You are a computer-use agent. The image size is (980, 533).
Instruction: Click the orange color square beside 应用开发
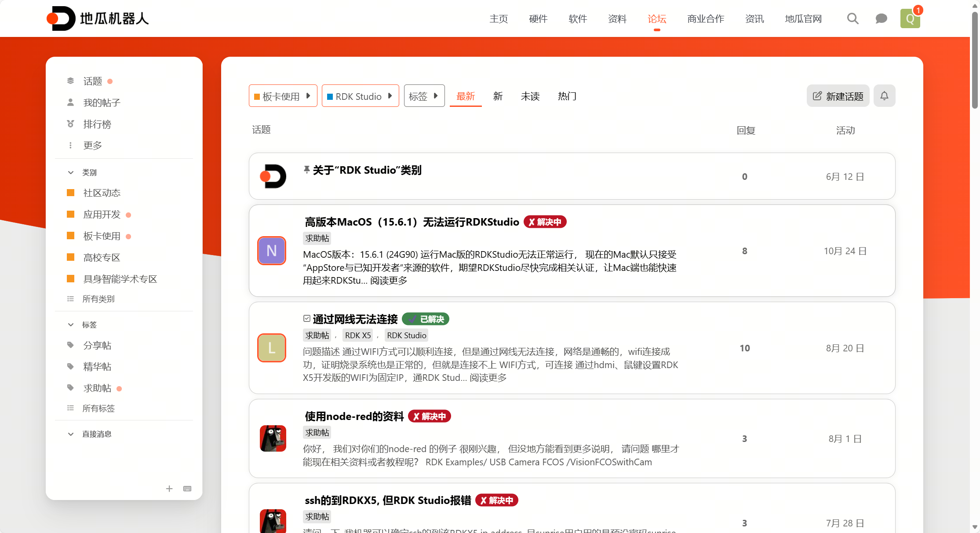pyautogui.click(x=71, y=214)
